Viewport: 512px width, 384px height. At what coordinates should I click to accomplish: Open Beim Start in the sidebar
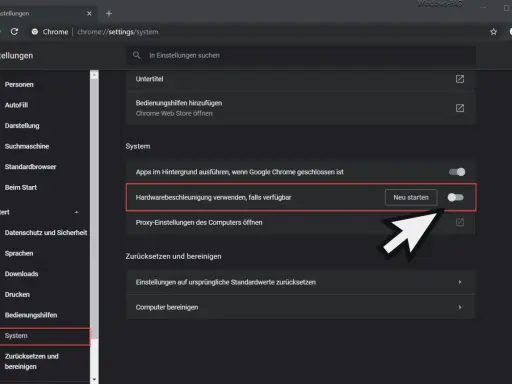coord(21,187)
